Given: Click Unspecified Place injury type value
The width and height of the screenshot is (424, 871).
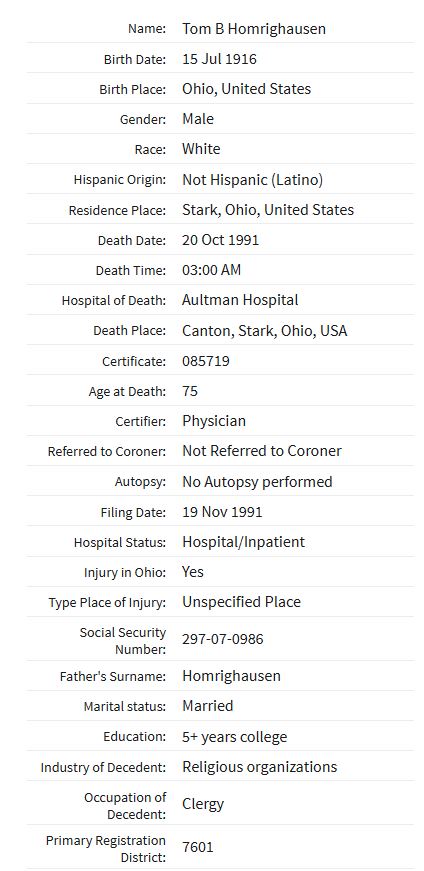Looking at the screenshot, I should coord(241,602).
